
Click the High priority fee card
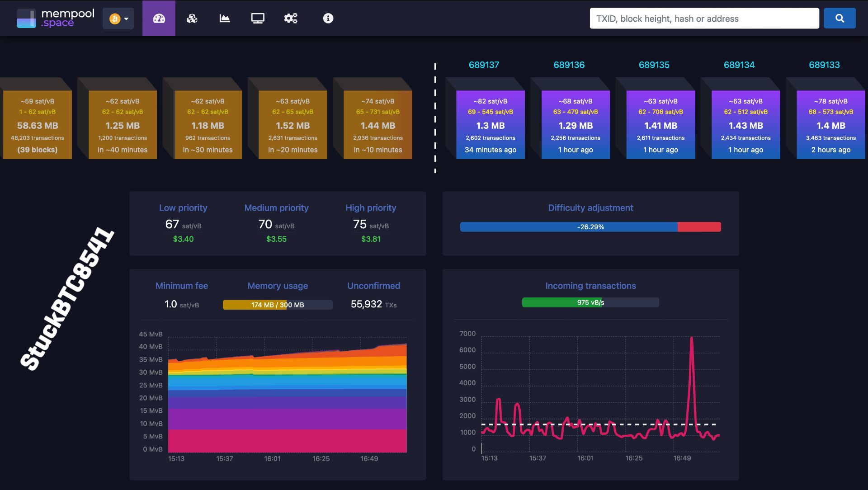click(x=371, y=223)
